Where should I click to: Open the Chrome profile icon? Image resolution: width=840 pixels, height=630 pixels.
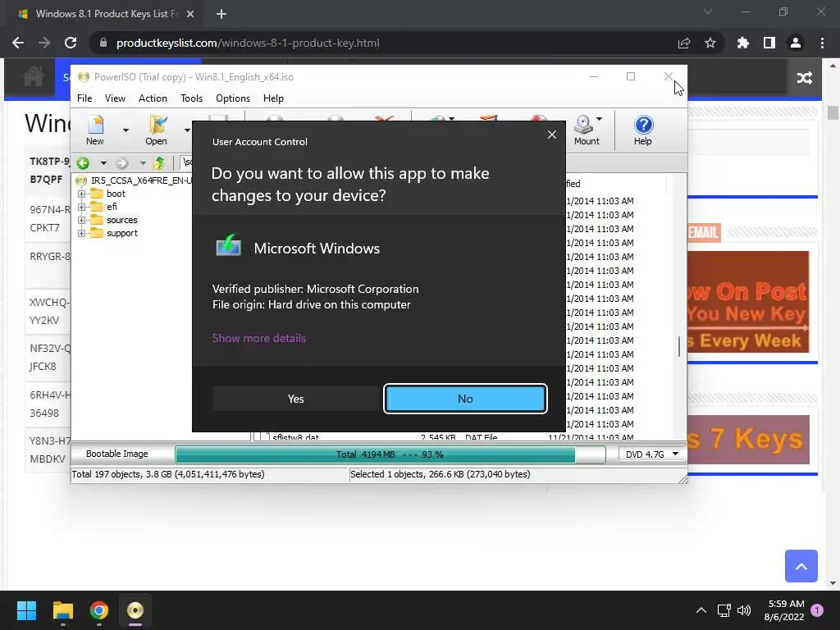pyautogui.click(x=796, y=43)
